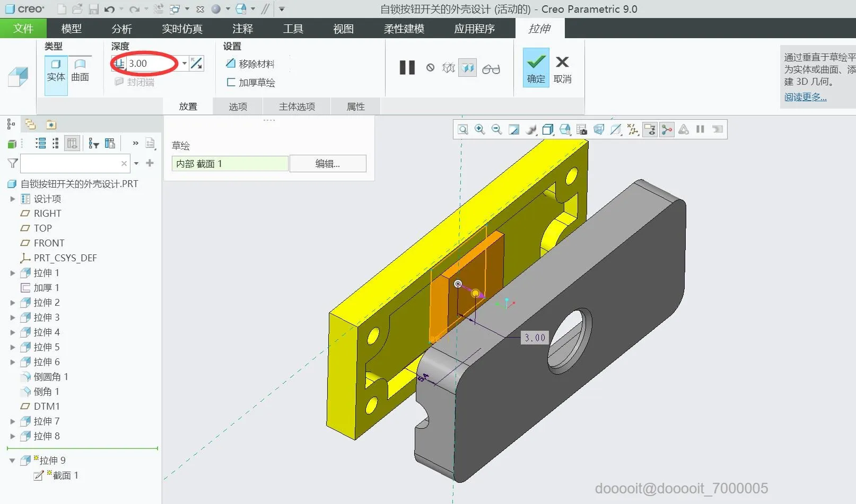
Task: Open saved orientations icon
Action: click(565, 130)
